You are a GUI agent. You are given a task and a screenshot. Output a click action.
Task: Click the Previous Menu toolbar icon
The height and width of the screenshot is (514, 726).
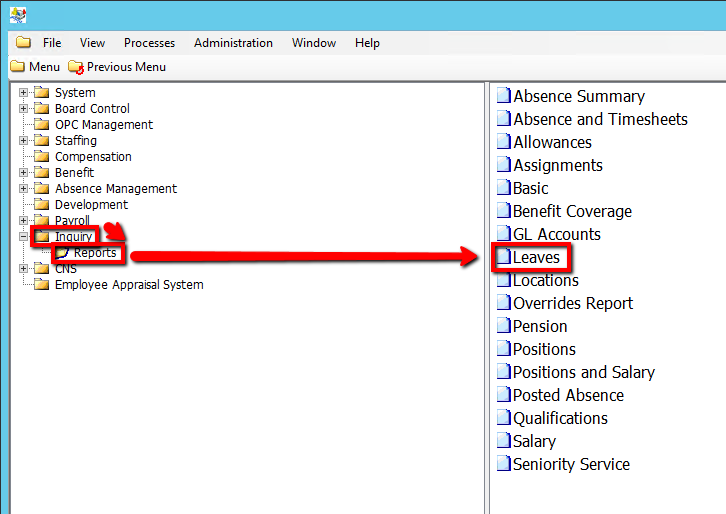coord(76,67)
